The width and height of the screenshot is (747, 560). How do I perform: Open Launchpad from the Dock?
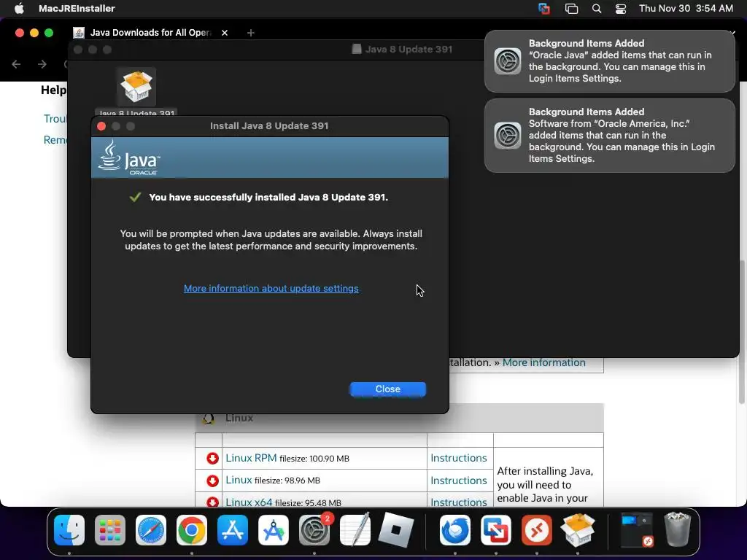(110, 530)
